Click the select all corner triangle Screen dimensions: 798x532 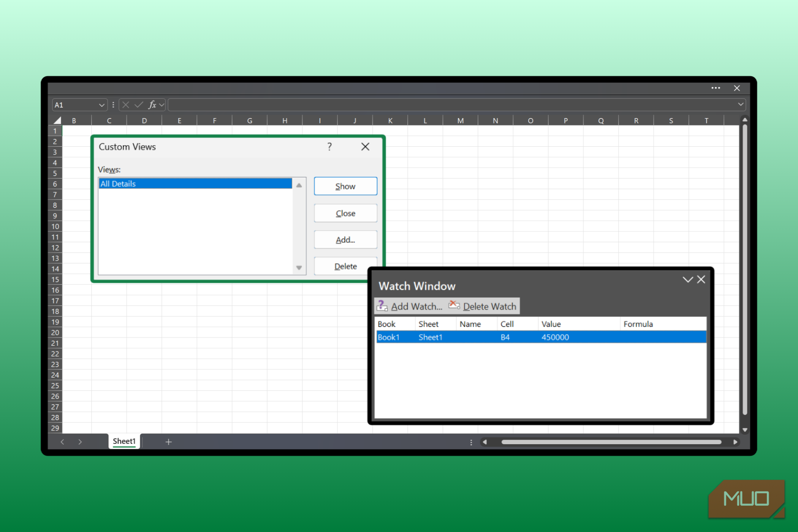coord(57,121)
